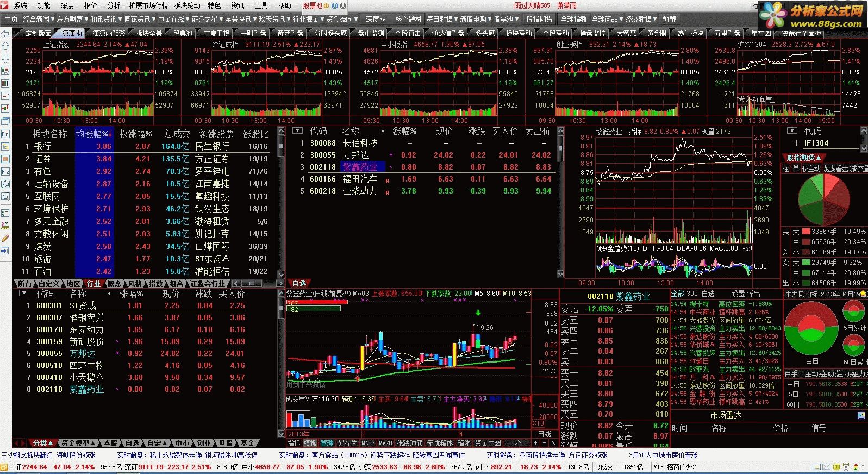The image size is (868, 474).
Task: Click the green down-arrow marker on K-line chart
Action: [x=478, y=313]
